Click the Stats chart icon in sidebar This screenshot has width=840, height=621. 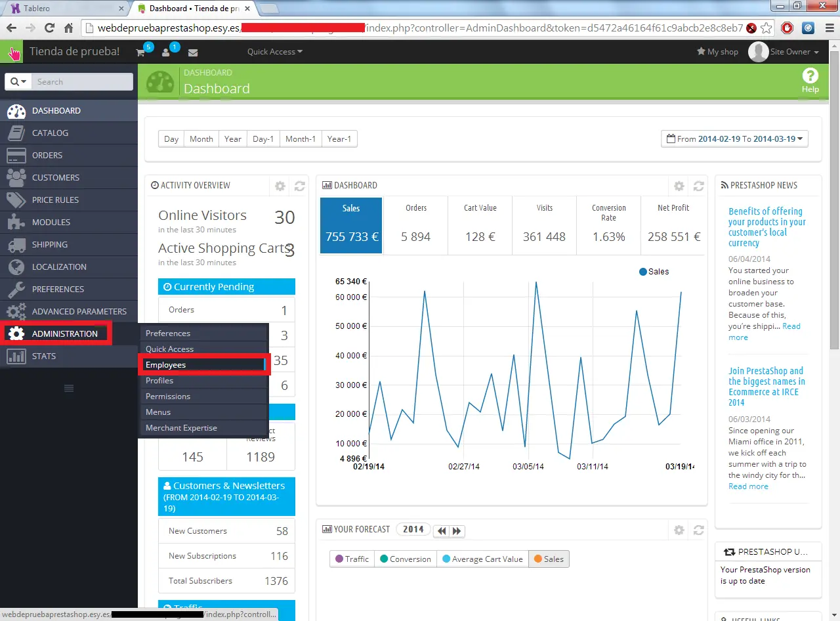pos(16,356)
